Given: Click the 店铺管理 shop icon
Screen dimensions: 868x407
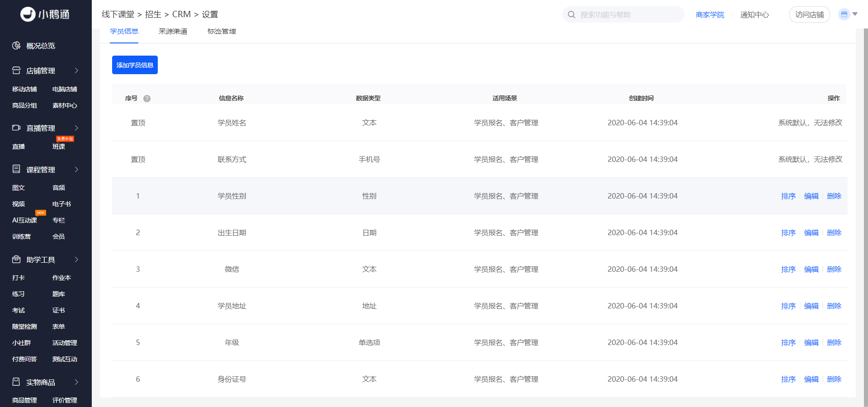Looking at the screenshot, I should pos(16,71).
